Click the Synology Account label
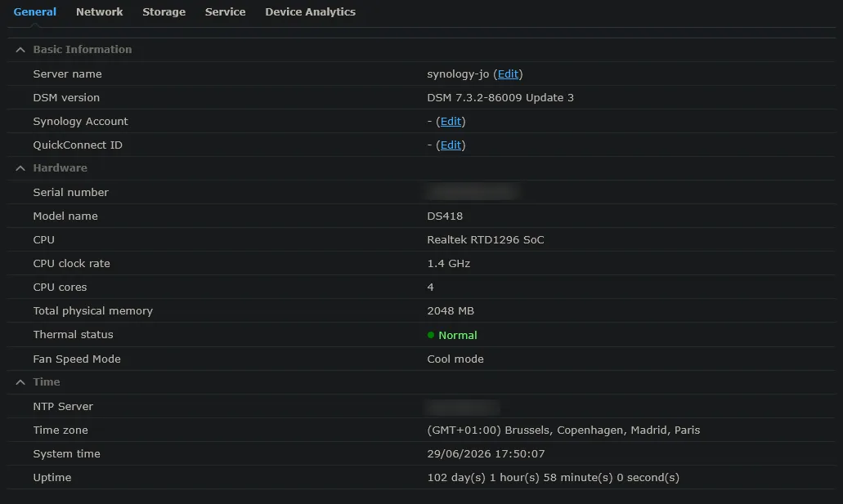 point(81,122)
